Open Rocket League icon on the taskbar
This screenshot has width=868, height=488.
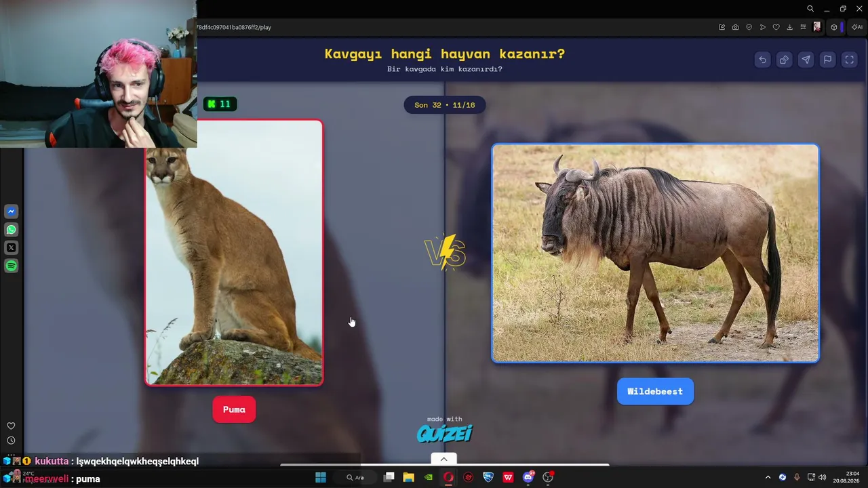coord(488,477)
